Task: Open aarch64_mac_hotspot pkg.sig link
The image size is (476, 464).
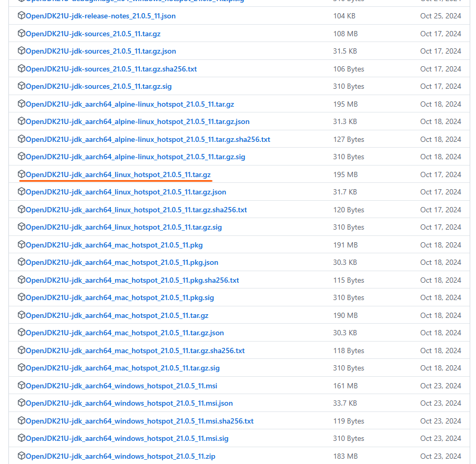Action: click(x=119, y=297)
